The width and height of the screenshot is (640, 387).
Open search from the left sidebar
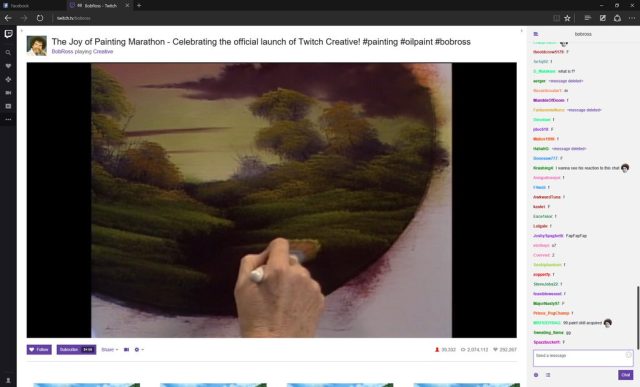8,53
